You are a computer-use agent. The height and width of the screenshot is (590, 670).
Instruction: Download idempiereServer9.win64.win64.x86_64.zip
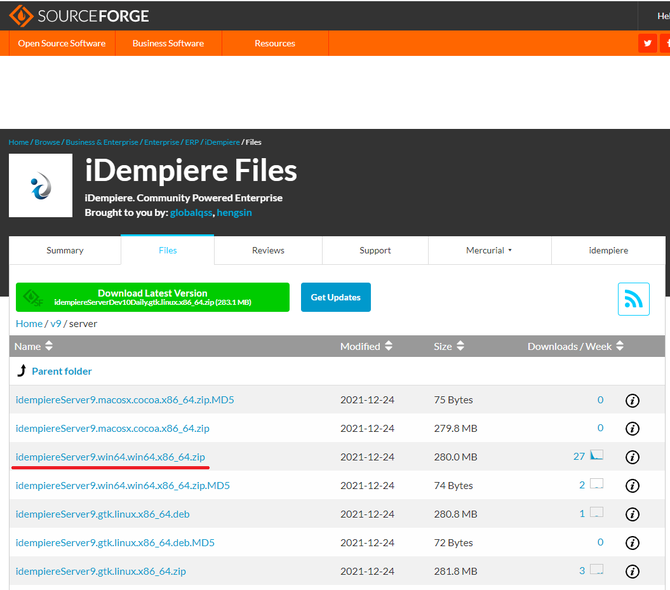pyautogui.click(x=110, y=457)
